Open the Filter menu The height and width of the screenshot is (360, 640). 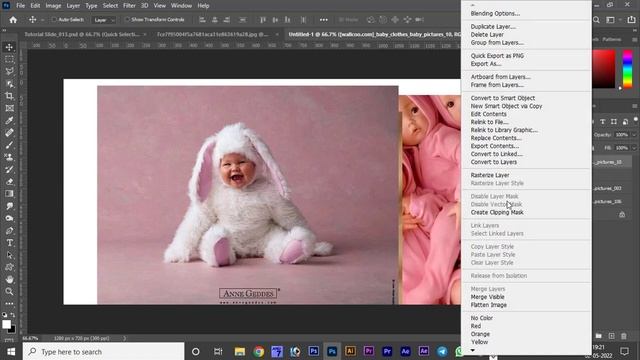[x=129, y=6]
